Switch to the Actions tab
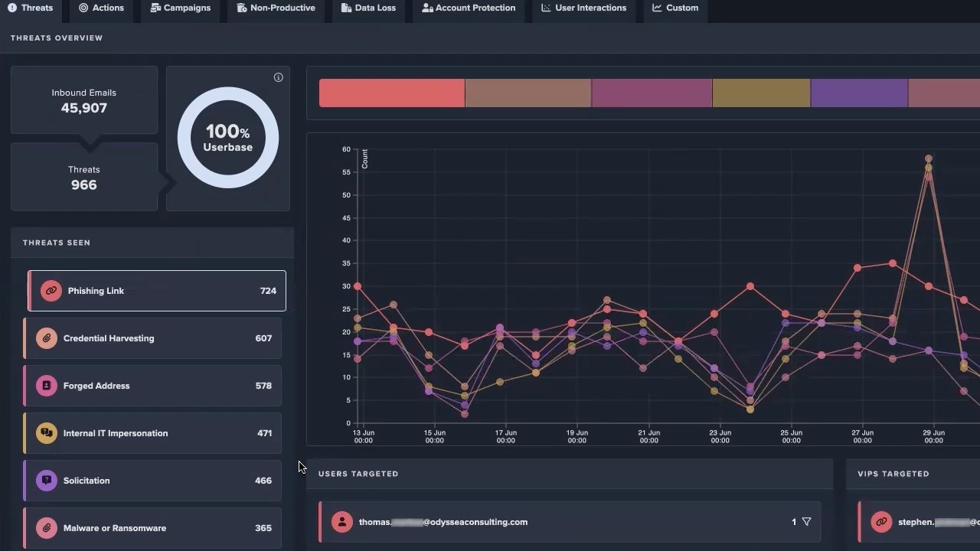Screen dimensions: 980x551 pyautogui.click(x=101, y=8)
